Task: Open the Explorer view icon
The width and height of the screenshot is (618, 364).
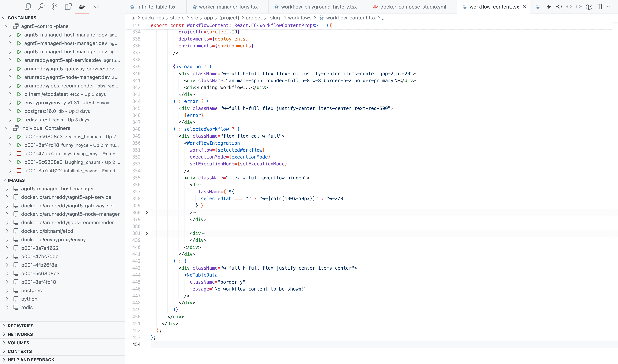Action: pos(28,7)
